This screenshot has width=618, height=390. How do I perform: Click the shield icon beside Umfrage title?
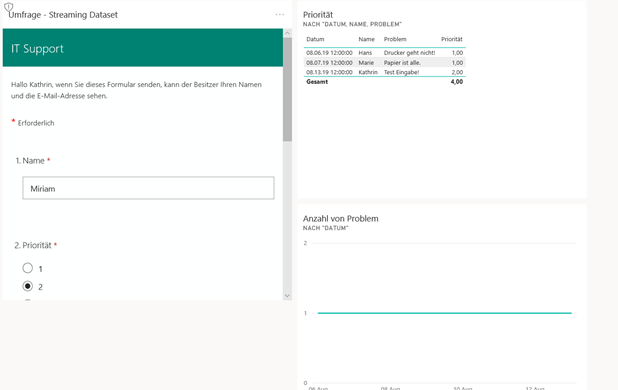point(8,7)
